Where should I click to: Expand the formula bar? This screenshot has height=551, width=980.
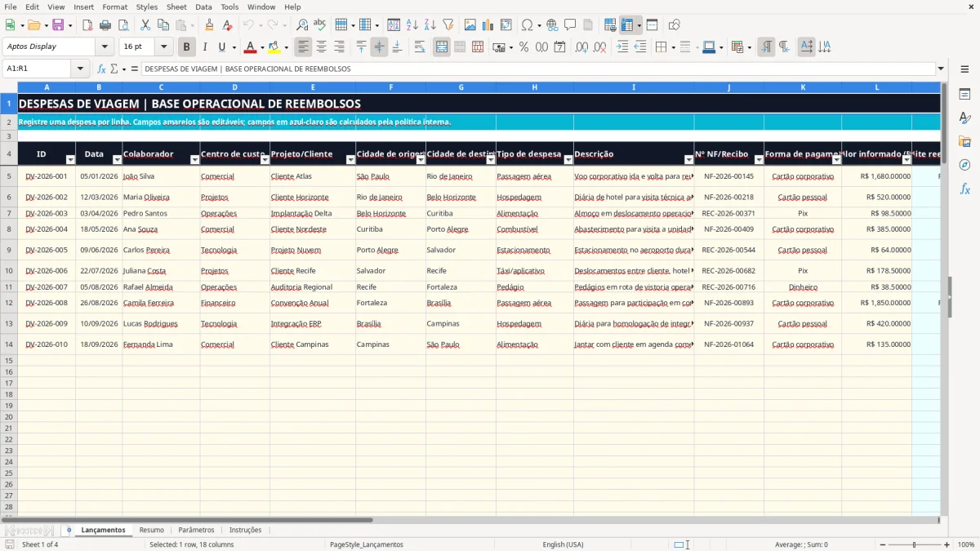tap(941, 69)
